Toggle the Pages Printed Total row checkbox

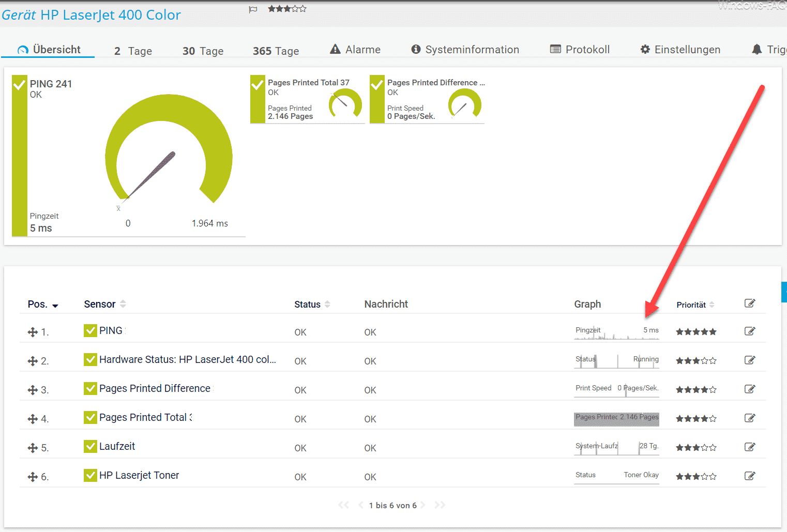(x=90, y=417)
